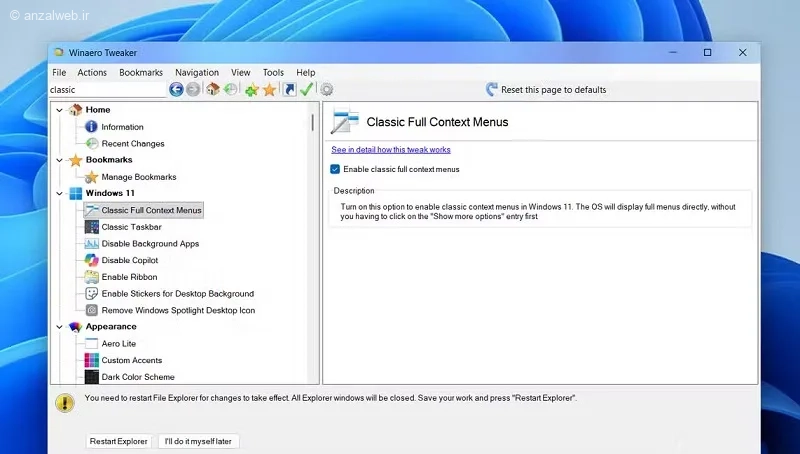Collapse the Home tree node
The width and height of the screenshot is (800, 454).
[x=60, y=110]
